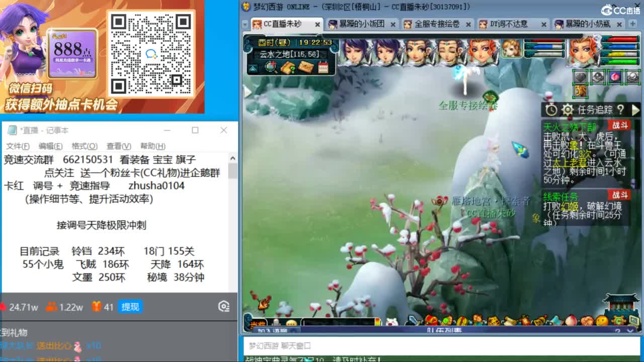Open the quest book with question mark
The height and width of the screenshot is (362, 644).
[x=288, y=67]
